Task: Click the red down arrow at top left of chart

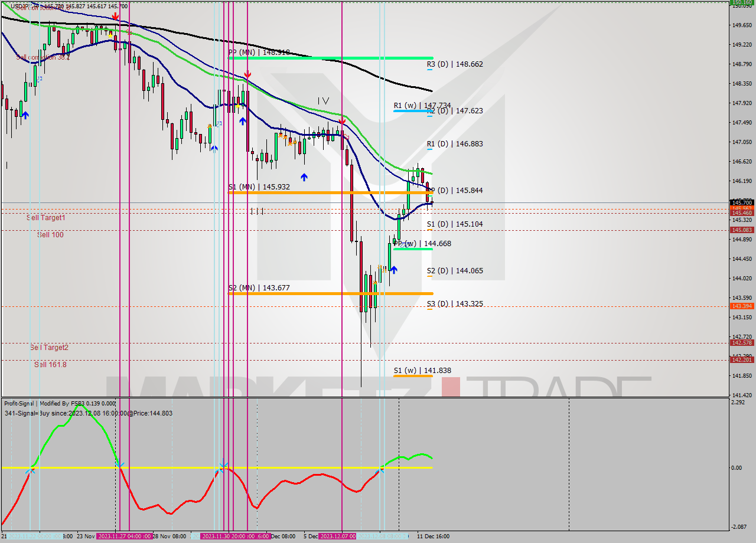Action: click(x=115, y=17)
